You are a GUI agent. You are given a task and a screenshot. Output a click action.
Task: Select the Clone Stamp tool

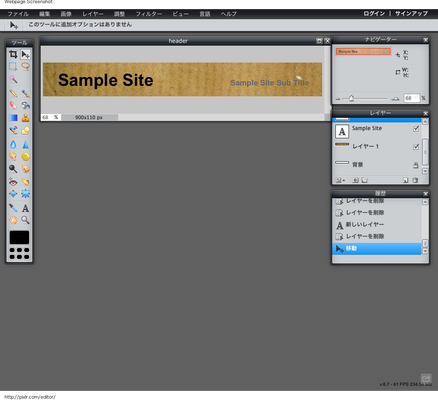(x=25, y=118)
